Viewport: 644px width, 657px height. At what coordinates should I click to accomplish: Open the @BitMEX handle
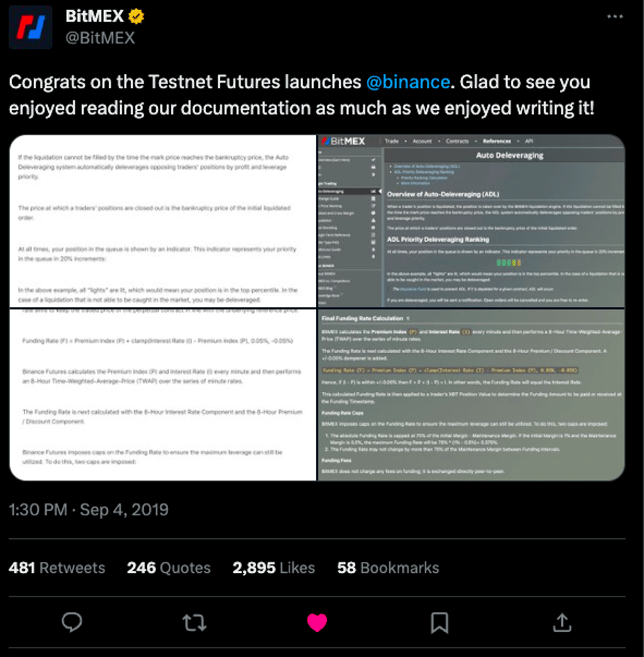pyautogui.click(x=100, y=38)
